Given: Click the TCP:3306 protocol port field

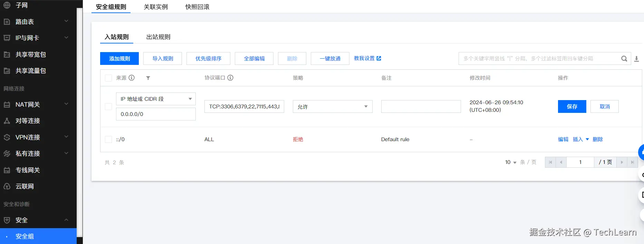Looking at the screenshot, I should [x=244, y=107].
